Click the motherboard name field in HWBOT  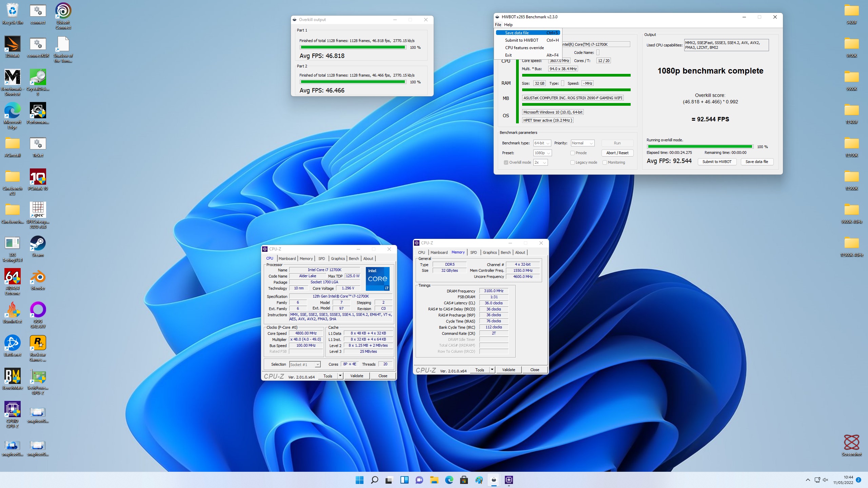(573, 98)
